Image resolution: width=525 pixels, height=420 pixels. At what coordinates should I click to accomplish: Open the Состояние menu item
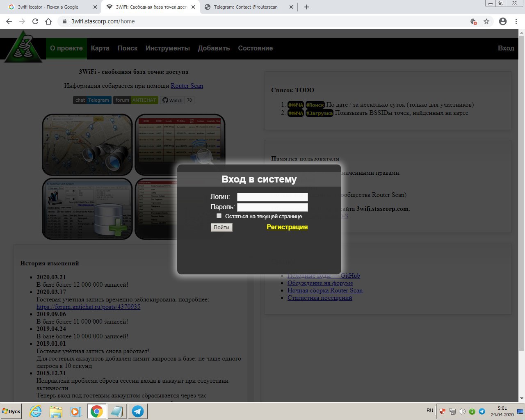click(256, 48)
